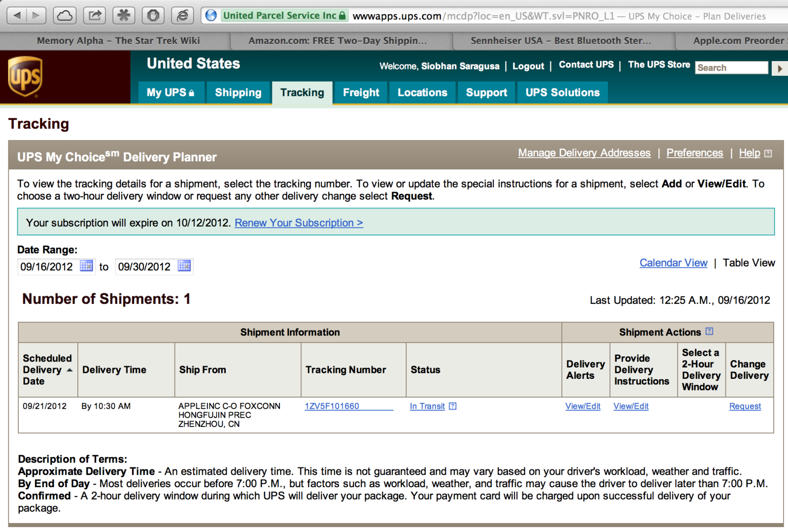Open the Locations navigation tab
Viewport: 788px width, 532px height.
422,93
